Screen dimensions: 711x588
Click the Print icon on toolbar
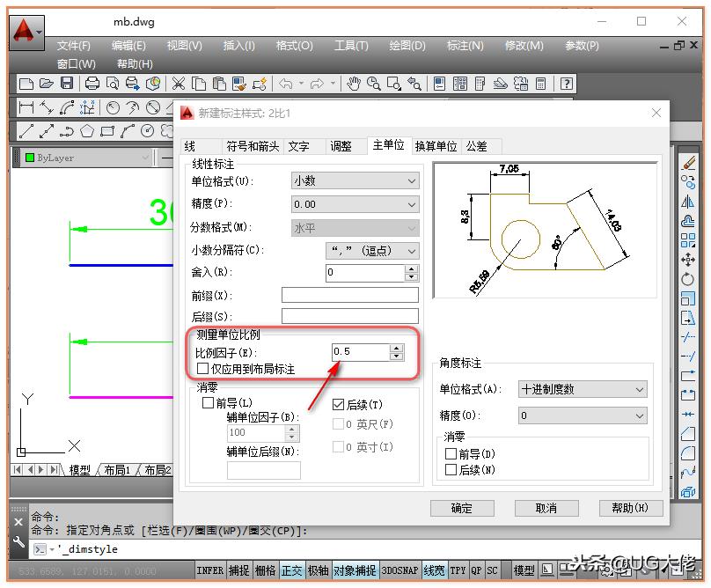coord(92,83)
